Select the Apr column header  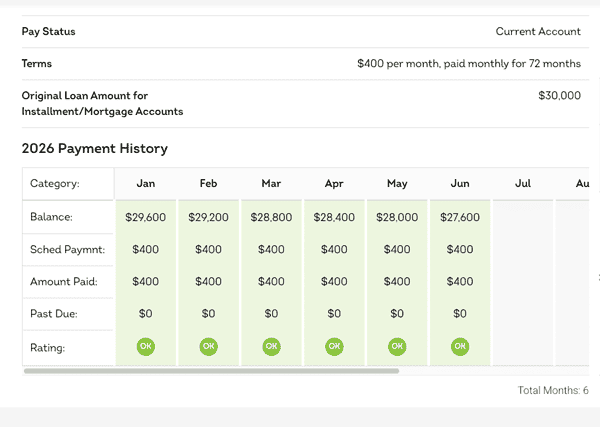(334, 184)
